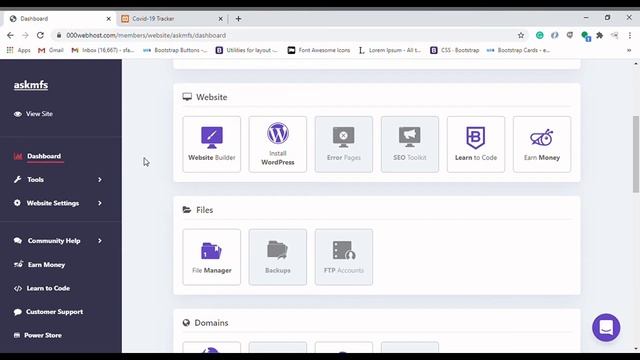Open the Bootstrap Buttons bookmark
640x360 pixels.
tap(175, 50)
